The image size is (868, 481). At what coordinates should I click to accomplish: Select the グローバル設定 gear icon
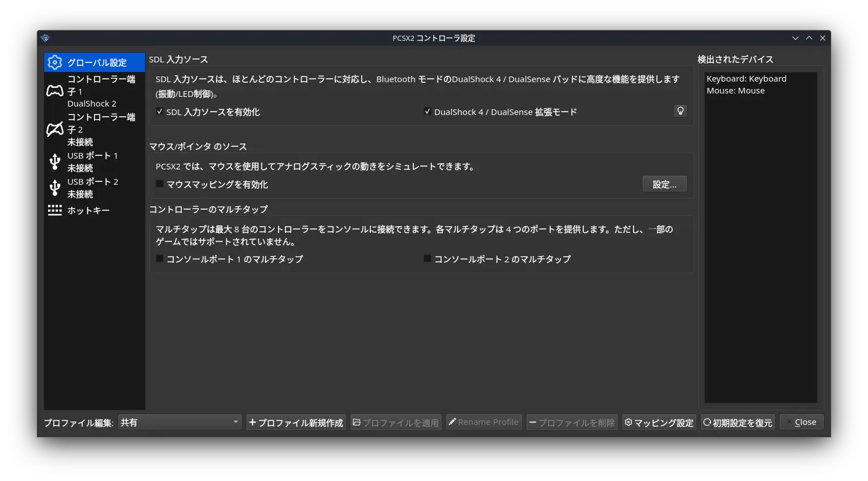point(55,62)
